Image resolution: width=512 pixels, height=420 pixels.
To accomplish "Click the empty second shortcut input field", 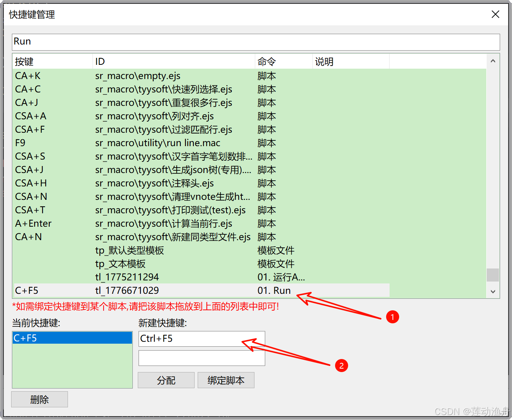I will (x=201, y=358).
